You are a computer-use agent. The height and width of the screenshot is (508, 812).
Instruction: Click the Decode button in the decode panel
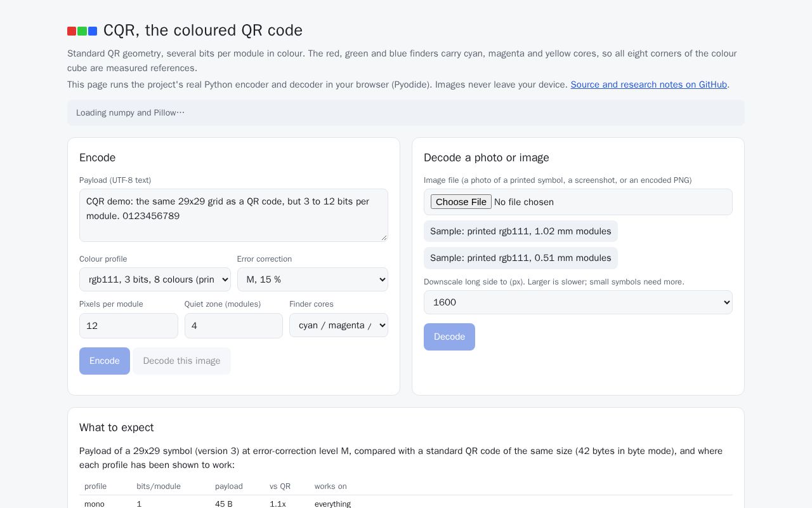(x=449, y=337)
